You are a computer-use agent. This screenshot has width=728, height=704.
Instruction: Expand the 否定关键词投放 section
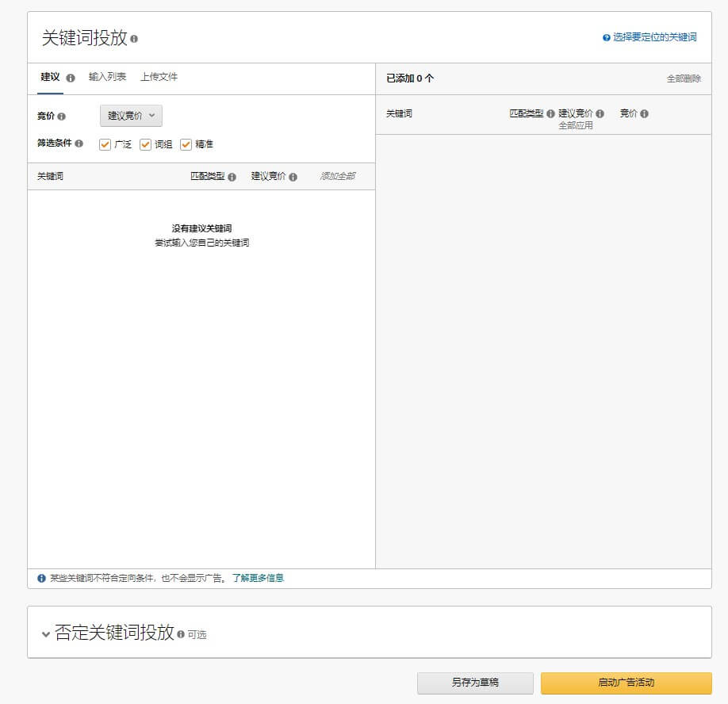pos(46,633)
